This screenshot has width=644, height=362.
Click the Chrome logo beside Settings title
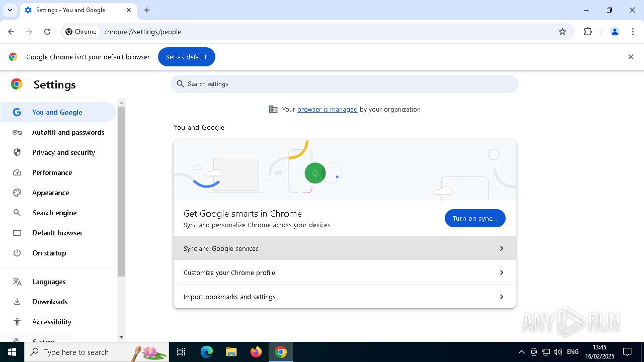tap(17, 84)
